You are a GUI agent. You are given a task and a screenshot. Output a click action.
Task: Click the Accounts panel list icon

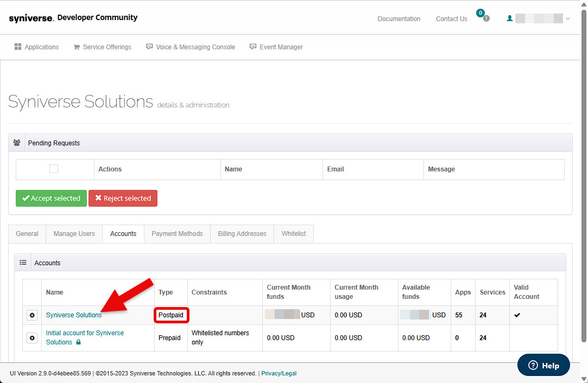coord(23,263)
